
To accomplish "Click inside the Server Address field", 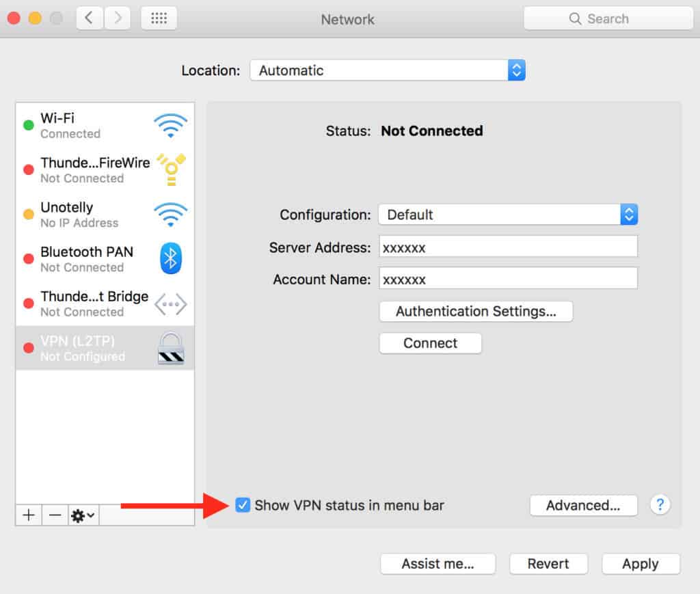I will (509, 246).
